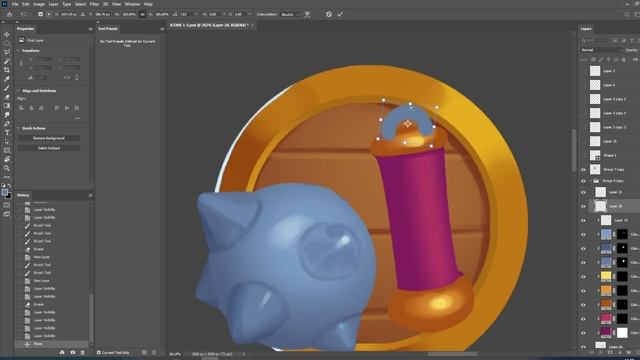Open the File menu
The width and height of the screenshot is (640, 360).
(15, 4)
